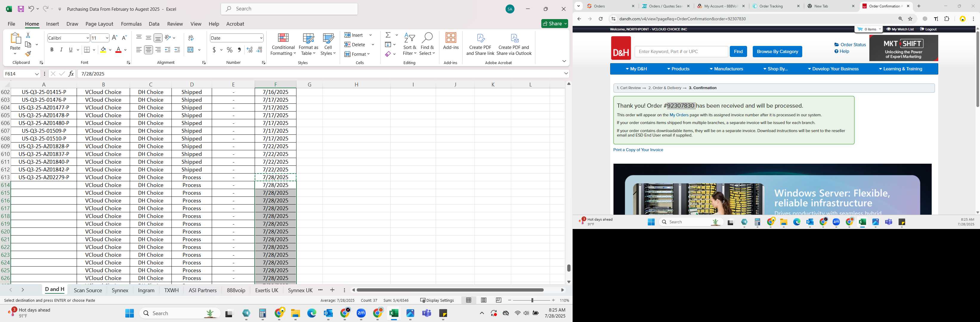Viewport: 980px width, 322px height.
Task: Switch to the Ingram sheet tab
Action: tap(146, 290)
